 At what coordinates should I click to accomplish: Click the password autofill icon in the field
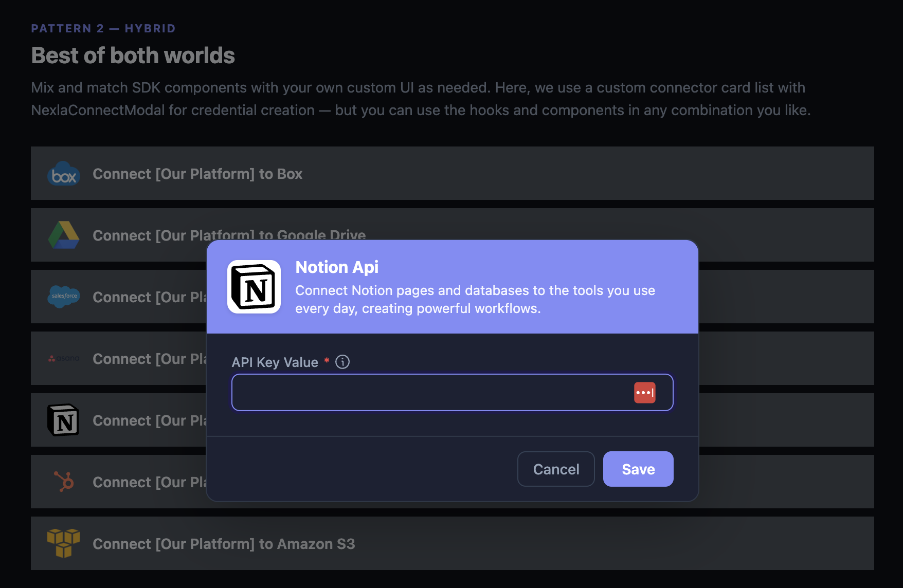tap(645, 392)
